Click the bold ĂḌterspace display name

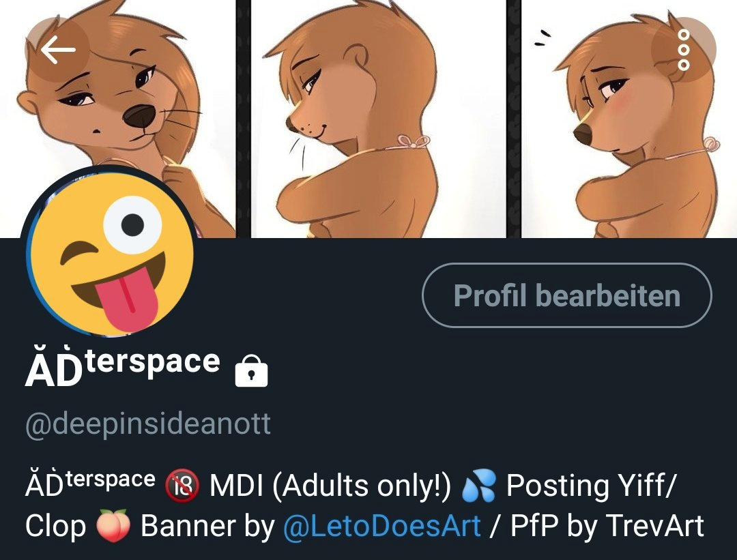123,368
